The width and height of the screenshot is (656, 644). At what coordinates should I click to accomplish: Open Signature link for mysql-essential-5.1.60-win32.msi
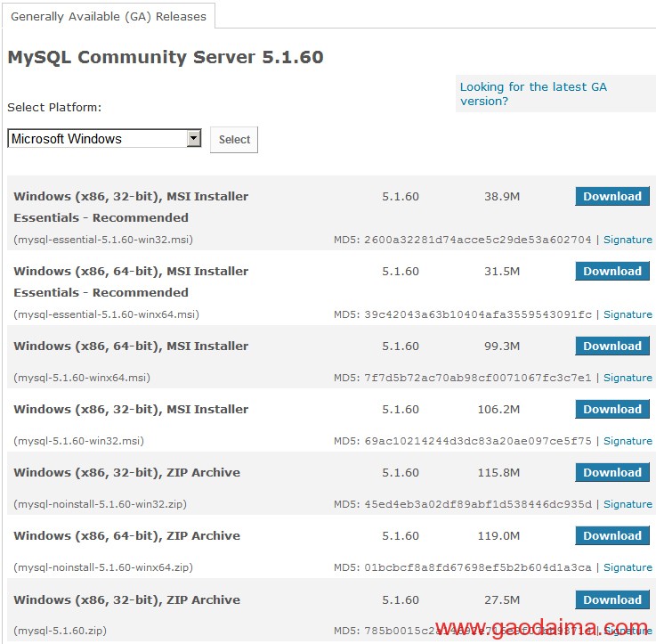[628, 240]
